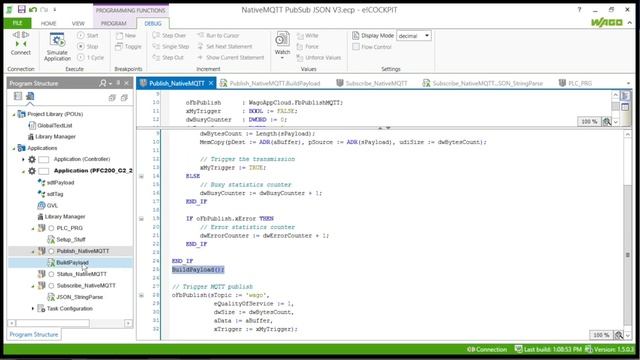Image resolution: width=640 pixels, height=360 pixels.
Task: Collapse Subscribe_NativeMQTT tree node
Action: 33,286
